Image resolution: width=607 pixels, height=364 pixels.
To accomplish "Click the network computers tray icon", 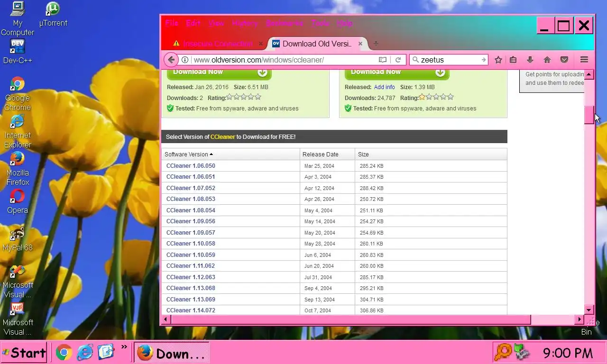I will 522,353.
